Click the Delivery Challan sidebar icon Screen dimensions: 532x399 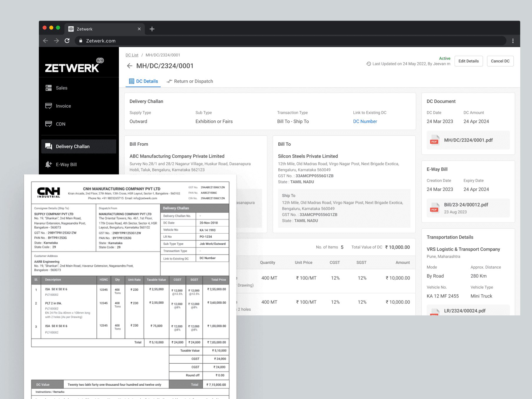(x=49, y=146)
